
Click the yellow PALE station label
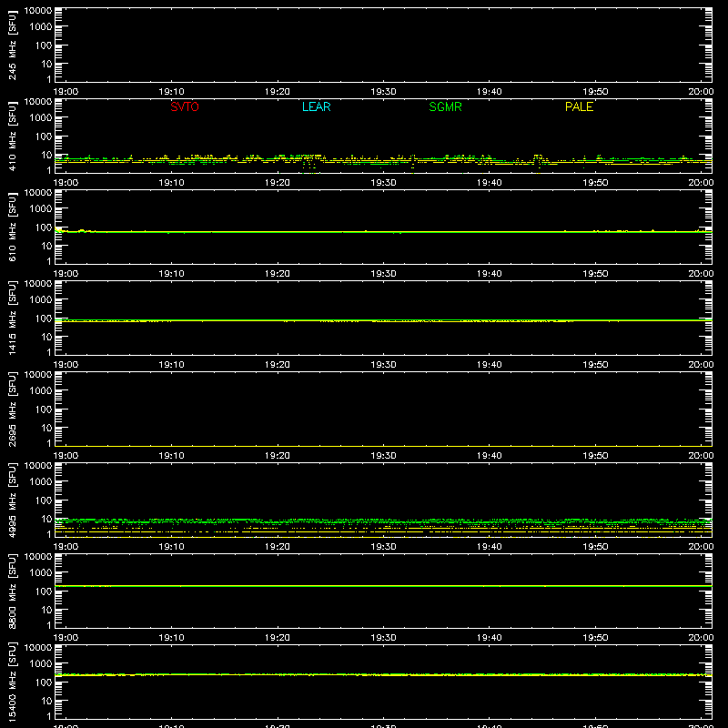pos(579,106)
